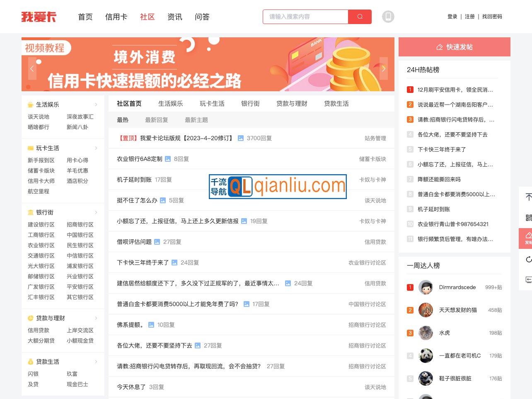The image size is (532, 399).
Task: Click the image attachment icon beside 农业银行6A8定制
Action: (x=167, y=158)
